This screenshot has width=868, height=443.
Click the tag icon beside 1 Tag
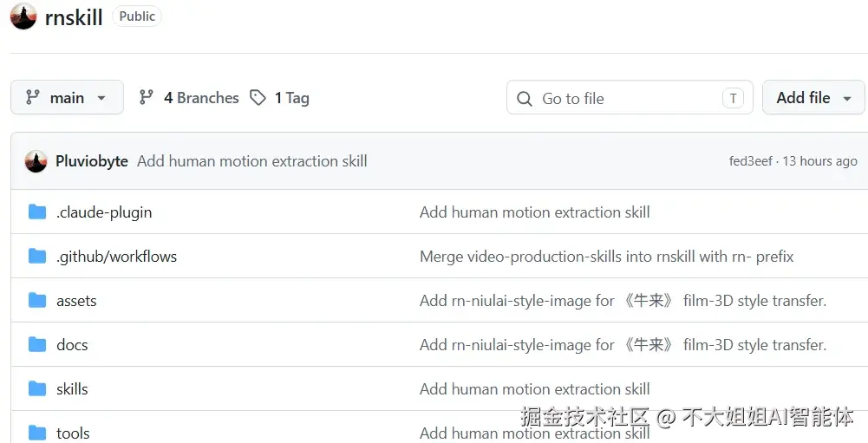point(258,98)
